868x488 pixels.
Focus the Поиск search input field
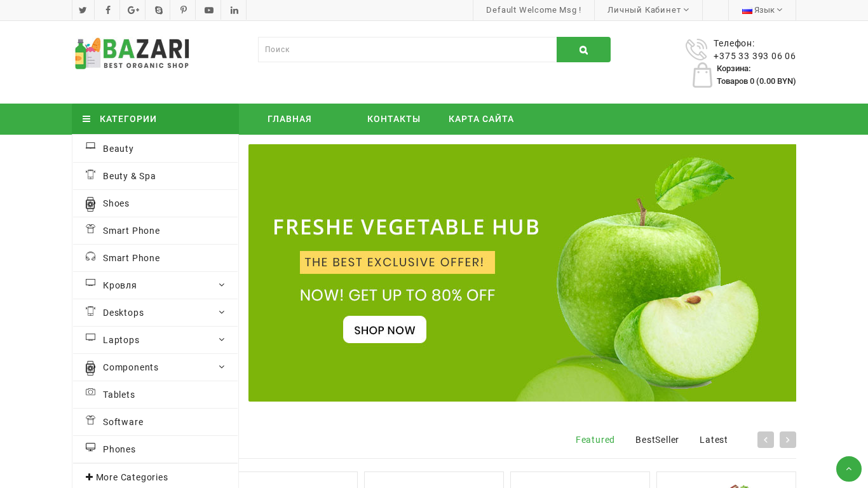click(x=407, y=50)
